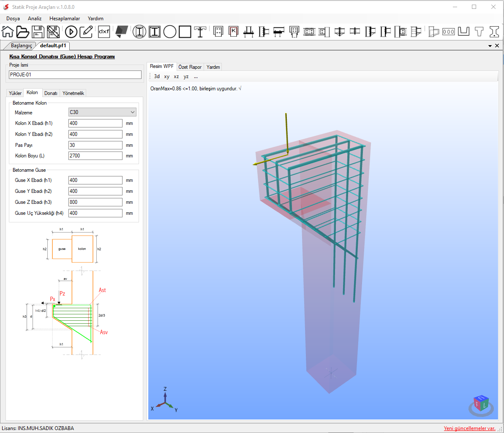
Task: Open the tab list dropdown arrow
Action: (490, 46)
